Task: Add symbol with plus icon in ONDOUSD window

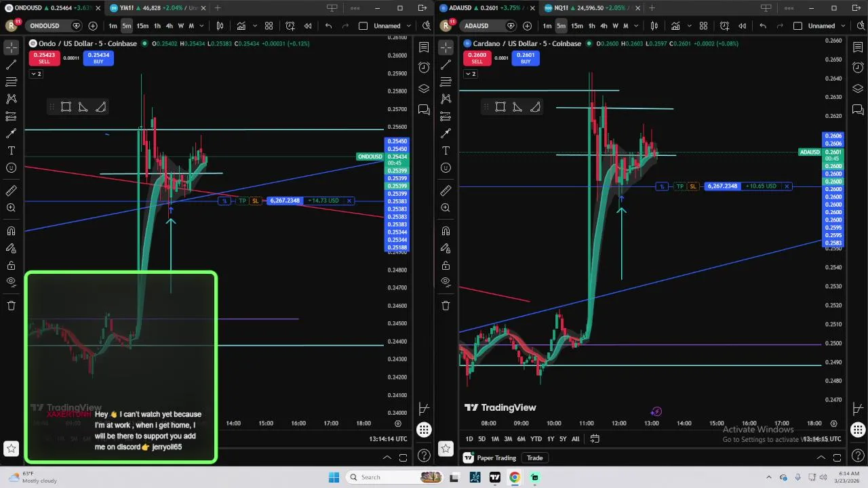Action: 93,26
